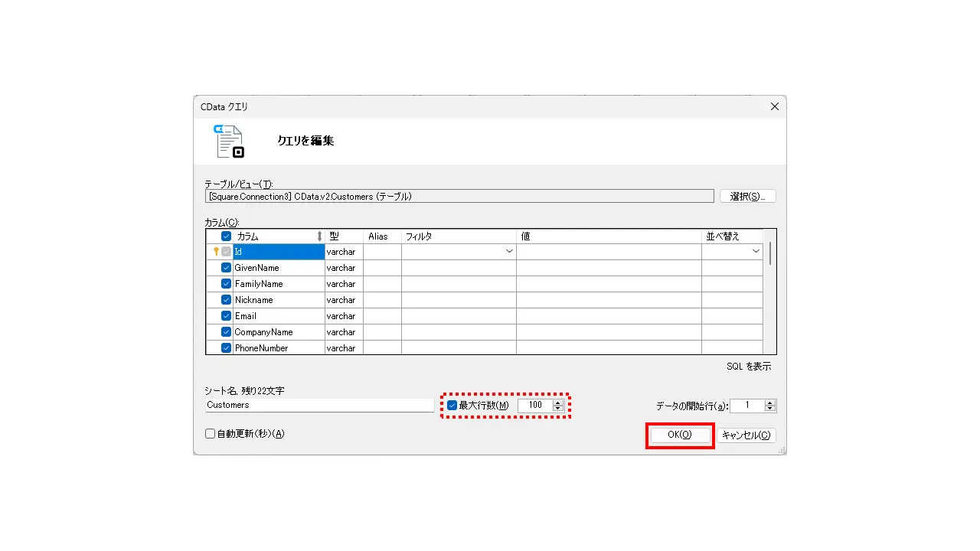980x551 pixels.
Task: Click the キャンセル(C) button
Action: click(x=746, y=435)
